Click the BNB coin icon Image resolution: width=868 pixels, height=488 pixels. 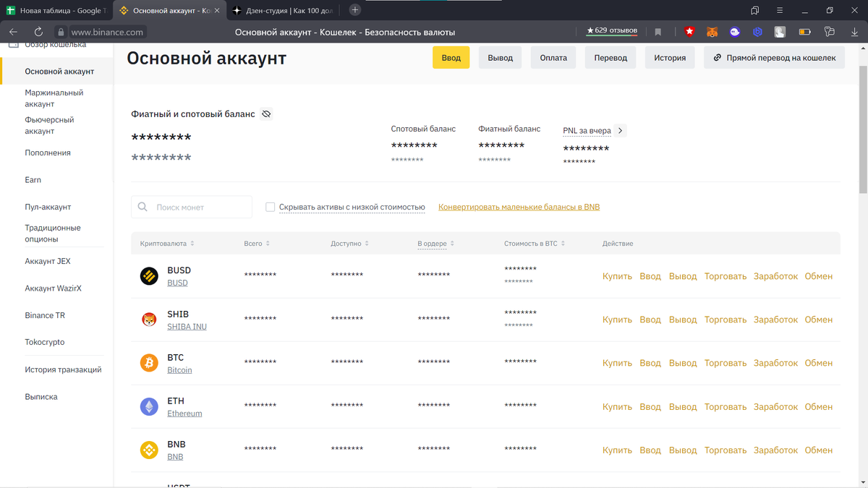coord(149,450)
